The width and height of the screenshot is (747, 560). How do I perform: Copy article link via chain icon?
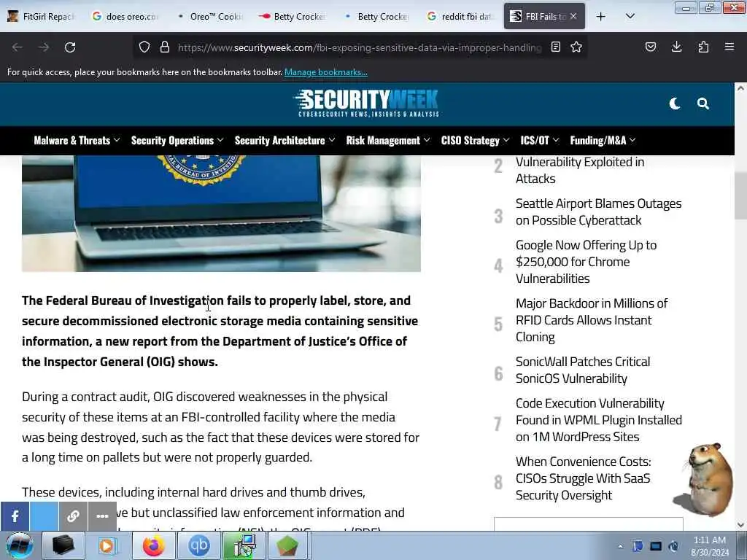[x=73, y=516]
